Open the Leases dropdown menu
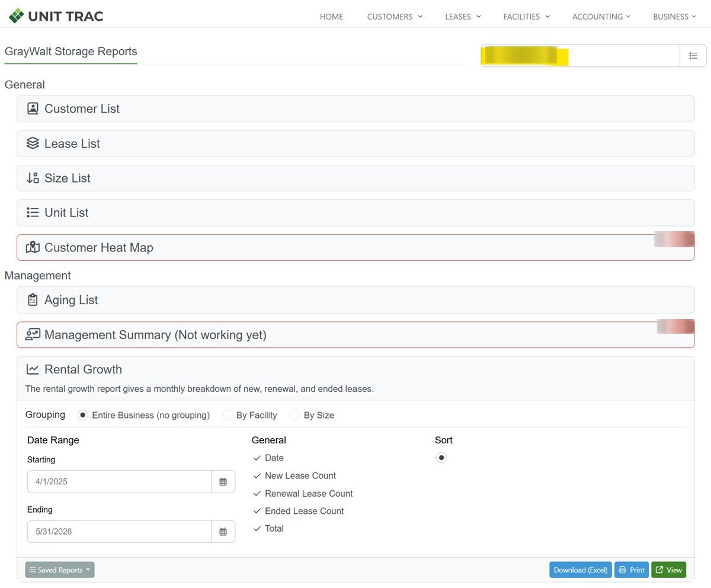The image size is (711, 588). tap(463, 17)
